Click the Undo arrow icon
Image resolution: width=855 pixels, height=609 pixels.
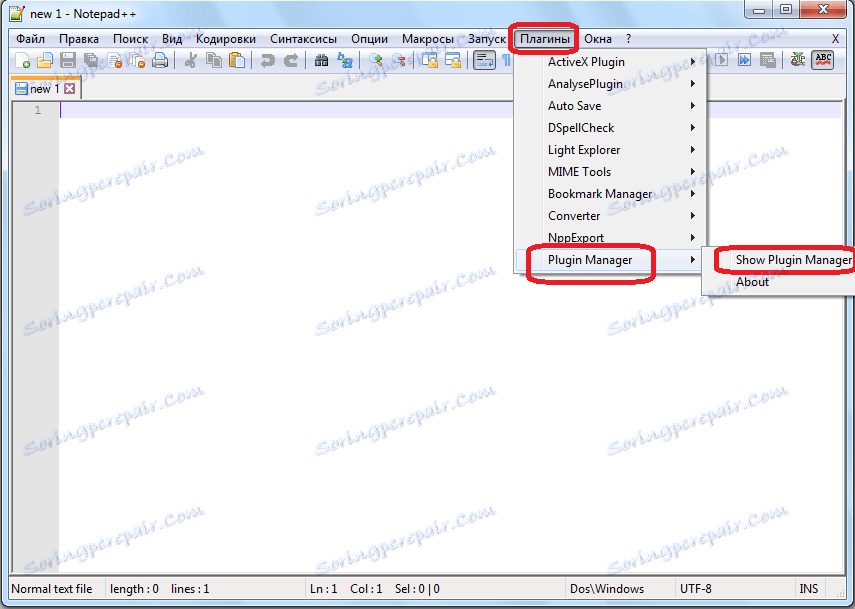tap(267, 60)
